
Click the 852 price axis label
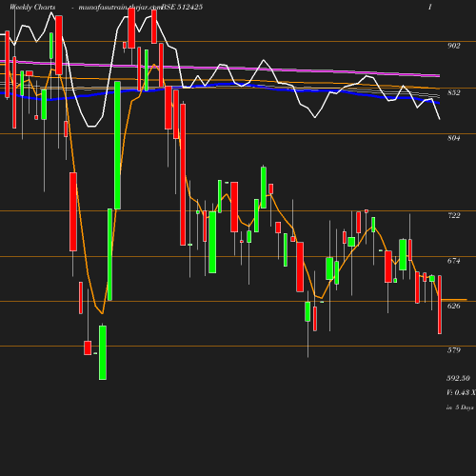click(453, 92)
